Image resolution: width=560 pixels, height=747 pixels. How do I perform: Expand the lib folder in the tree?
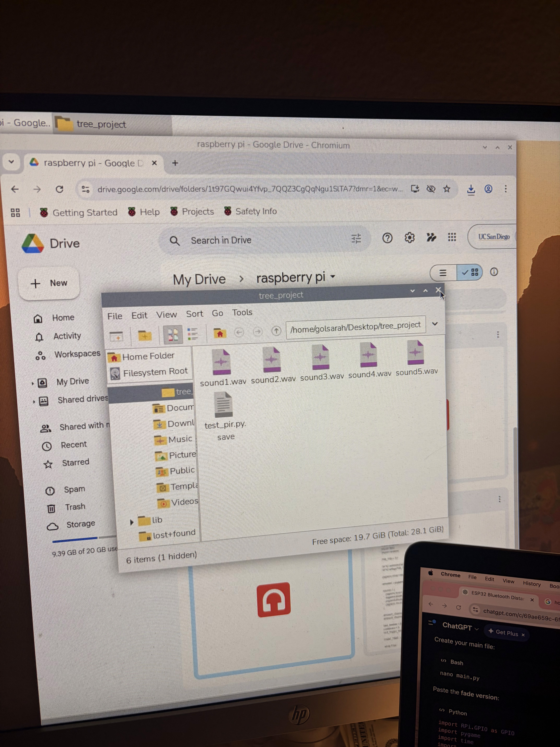pos(132,522)
